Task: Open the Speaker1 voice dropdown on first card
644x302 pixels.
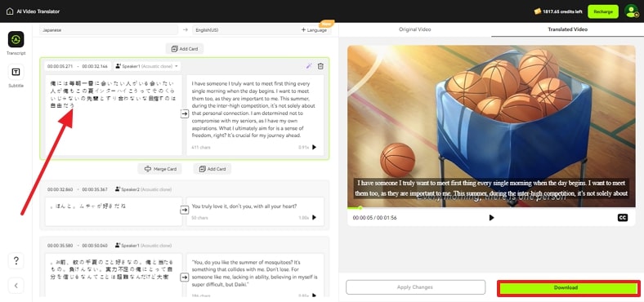Action: pos(147,66)
